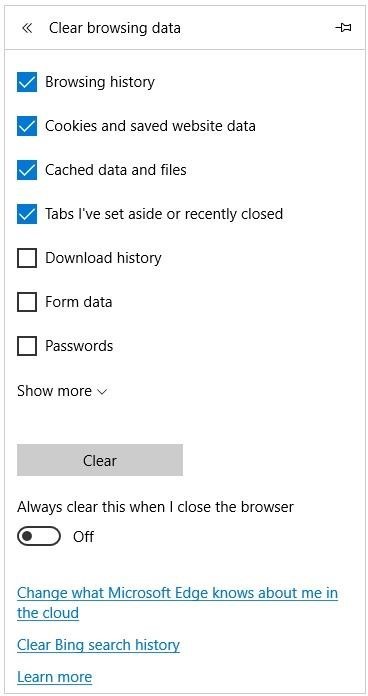Open the Clear Bing search history link
This screenshot has height=696, width=368.
98,645
